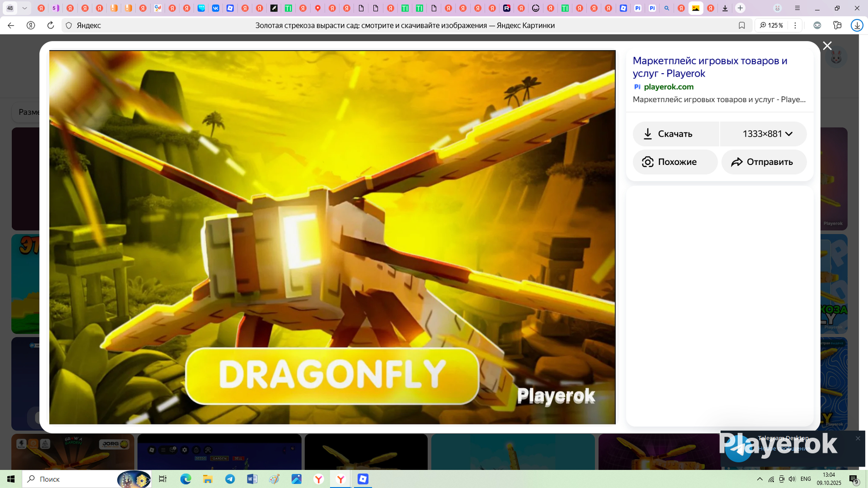Click the address bar page title

tap(405, 25)
